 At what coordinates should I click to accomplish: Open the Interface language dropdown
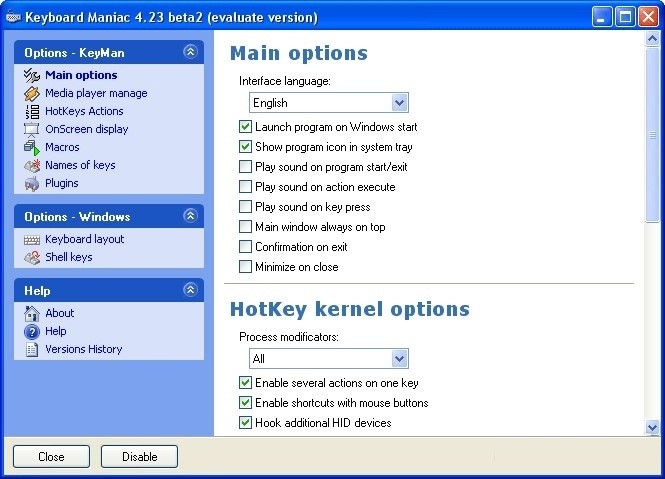[329, 103]
